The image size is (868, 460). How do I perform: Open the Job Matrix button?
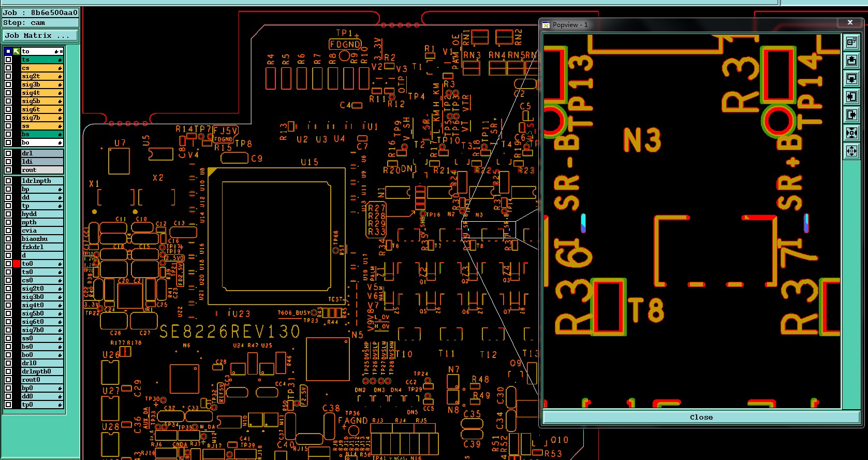(x=40, y=36)
